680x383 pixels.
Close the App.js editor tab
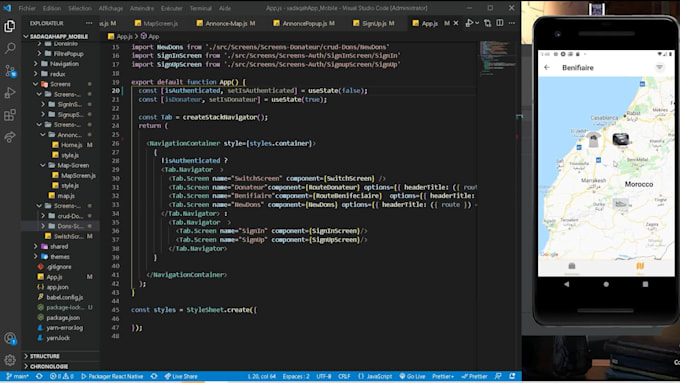(456, 23)
